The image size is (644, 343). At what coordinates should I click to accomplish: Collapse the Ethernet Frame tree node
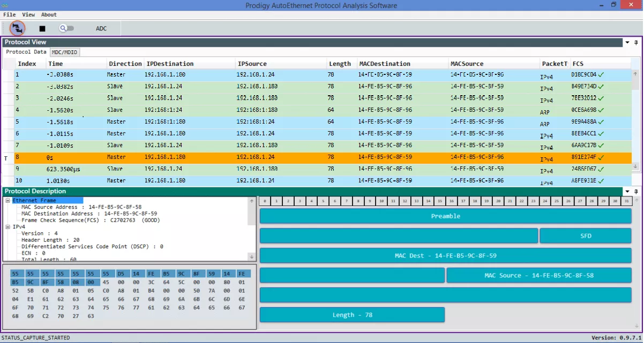point(8,201)
